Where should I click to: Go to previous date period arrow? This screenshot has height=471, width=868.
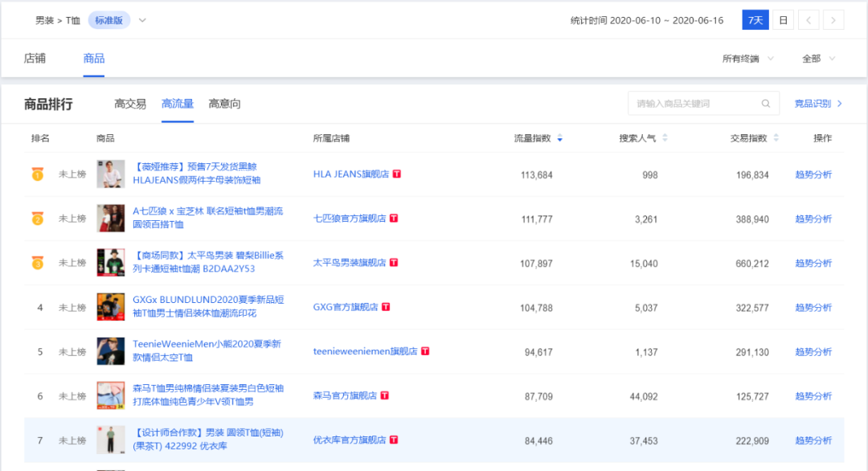pos(809,20)
